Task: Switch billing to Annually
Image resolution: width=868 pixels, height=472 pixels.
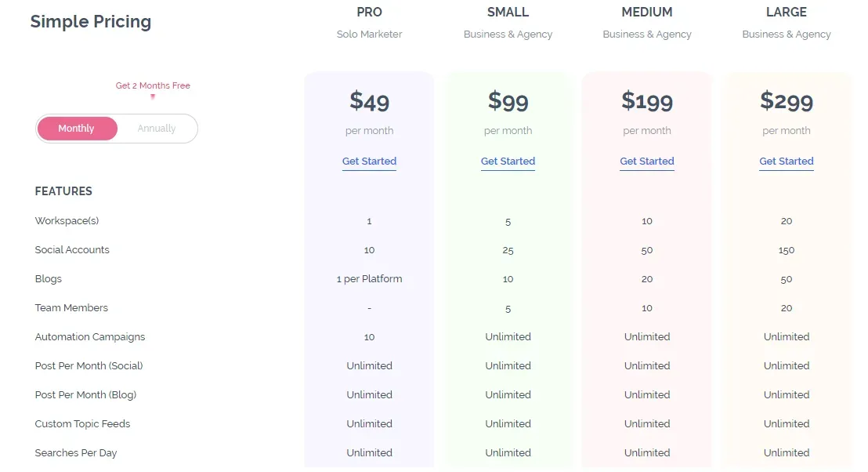Action: [x=157, y=128]
